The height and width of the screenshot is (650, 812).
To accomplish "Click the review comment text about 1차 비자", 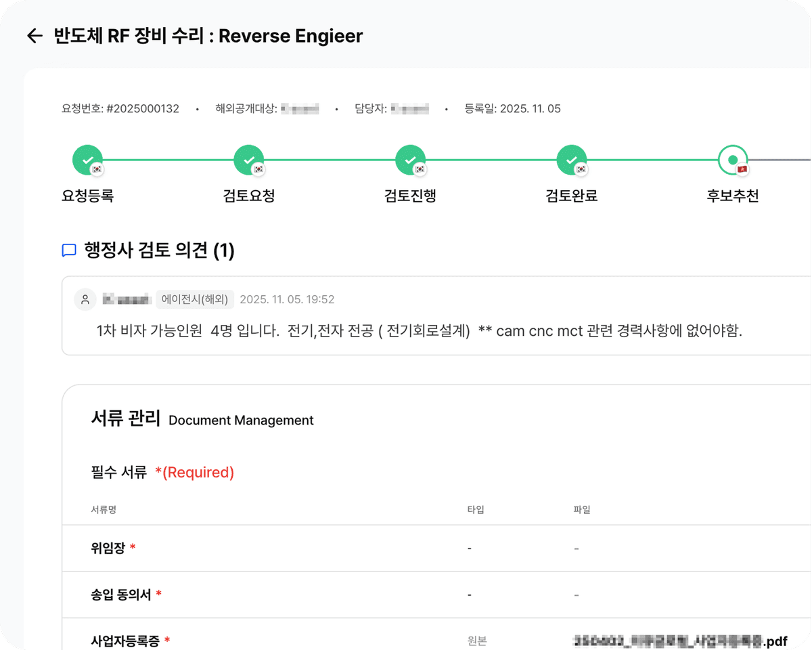I will coord(420,332).
